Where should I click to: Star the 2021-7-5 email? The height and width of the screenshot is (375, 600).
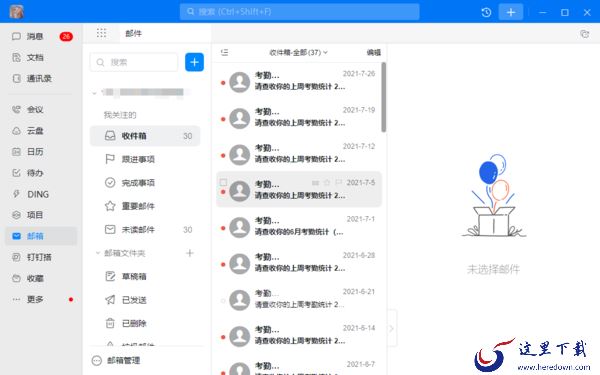click(x=327, y=183)
